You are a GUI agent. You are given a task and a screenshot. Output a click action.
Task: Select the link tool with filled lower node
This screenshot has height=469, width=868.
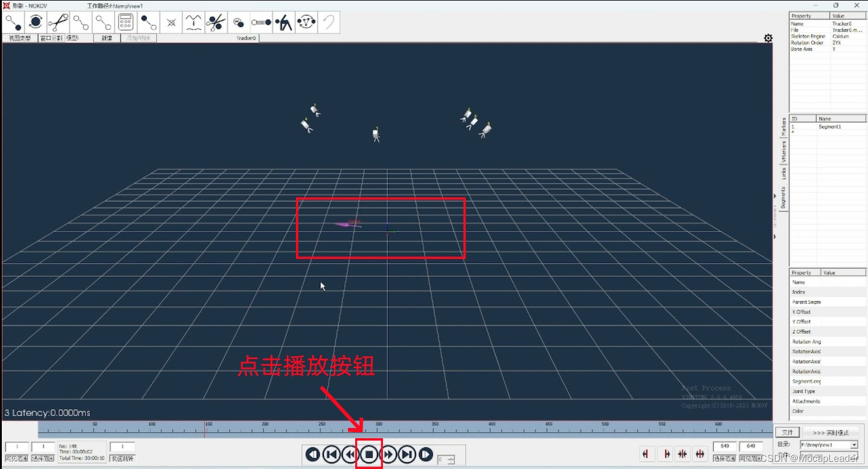[x=13, y=23]
